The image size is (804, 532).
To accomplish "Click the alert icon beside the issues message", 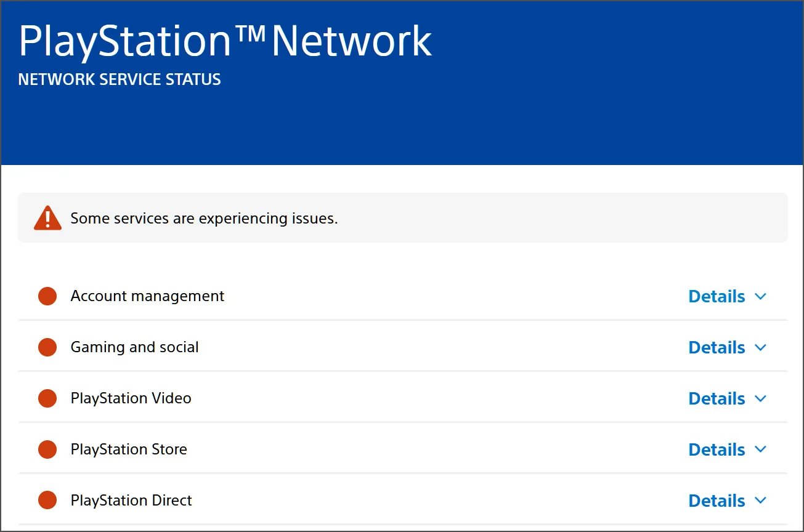I will click(47, 217).
